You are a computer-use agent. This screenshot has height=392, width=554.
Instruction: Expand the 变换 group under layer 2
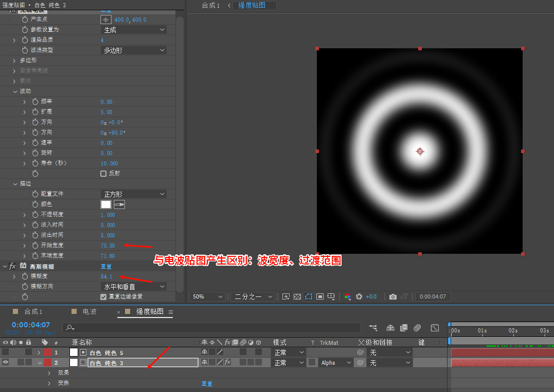point(49,383)
